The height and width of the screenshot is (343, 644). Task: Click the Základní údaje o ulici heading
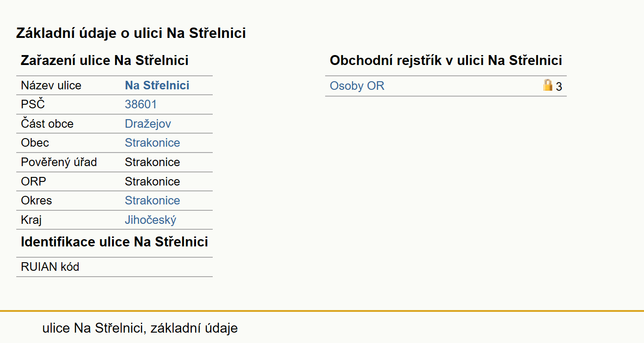(x=131, y=33)
